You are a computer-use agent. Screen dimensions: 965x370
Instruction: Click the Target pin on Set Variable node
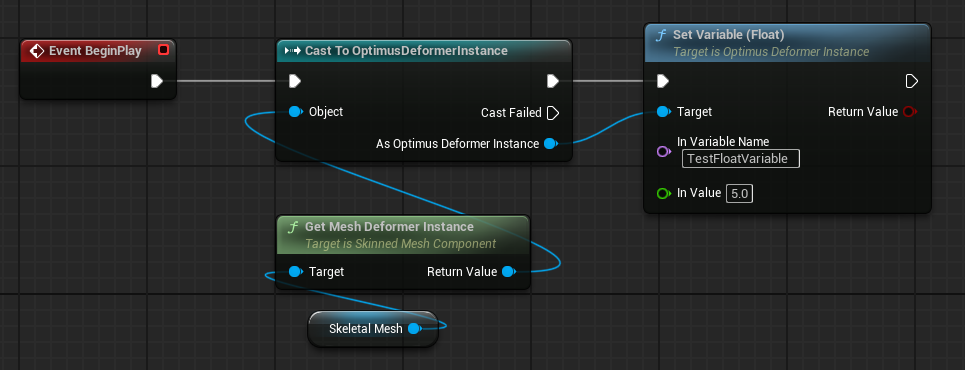(x=664, y=111)
